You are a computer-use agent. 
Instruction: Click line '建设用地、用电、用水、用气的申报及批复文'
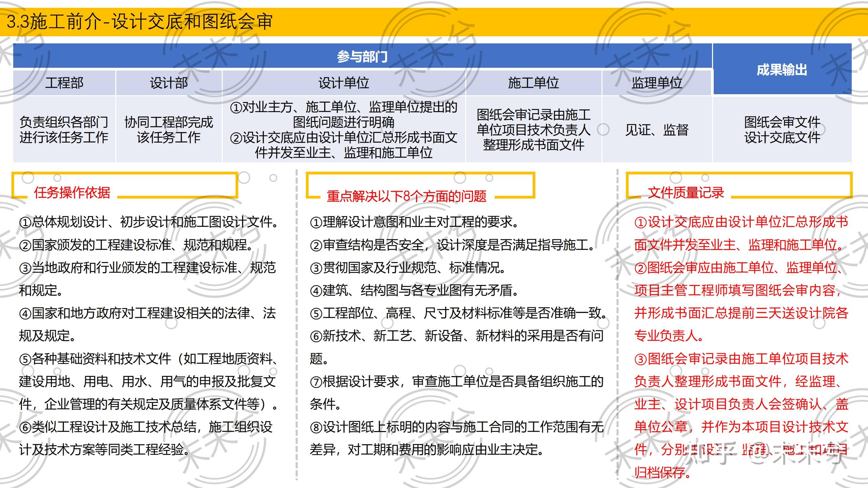[x=147, y=382]
